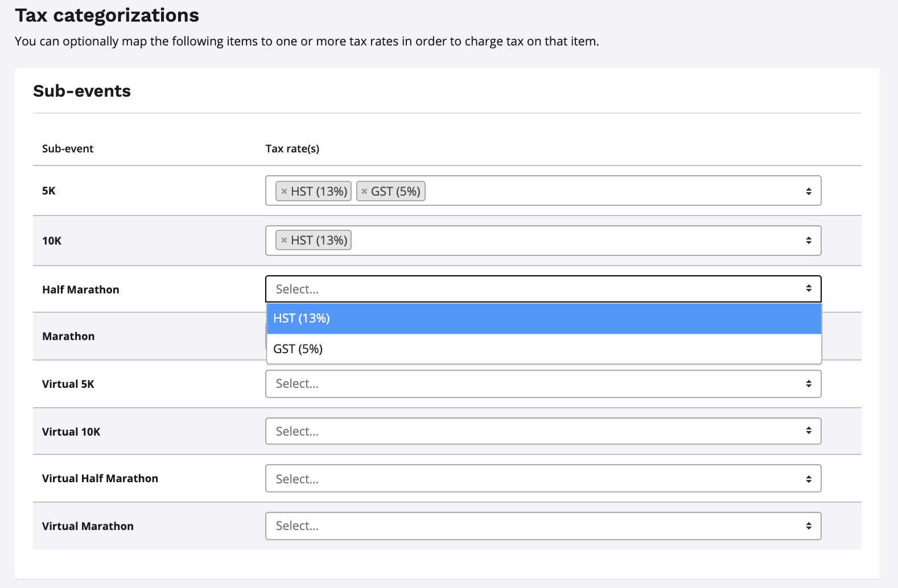898x588 pixels.
Task: Click the Virtual 5K dropdown arrow icon
Action: tap(808, 384)
